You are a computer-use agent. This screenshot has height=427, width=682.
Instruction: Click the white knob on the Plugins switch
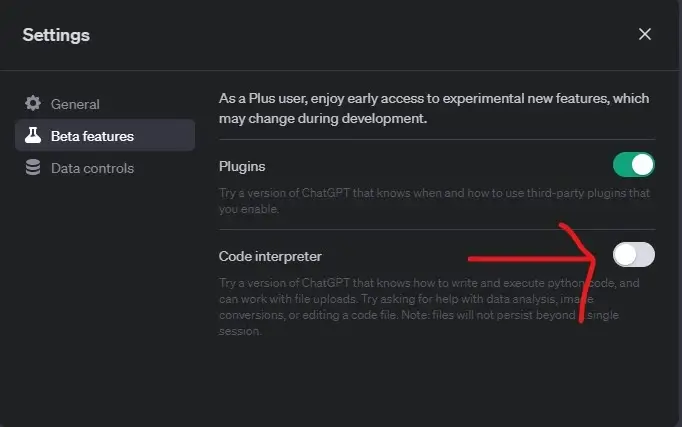(x=643, y=165)
